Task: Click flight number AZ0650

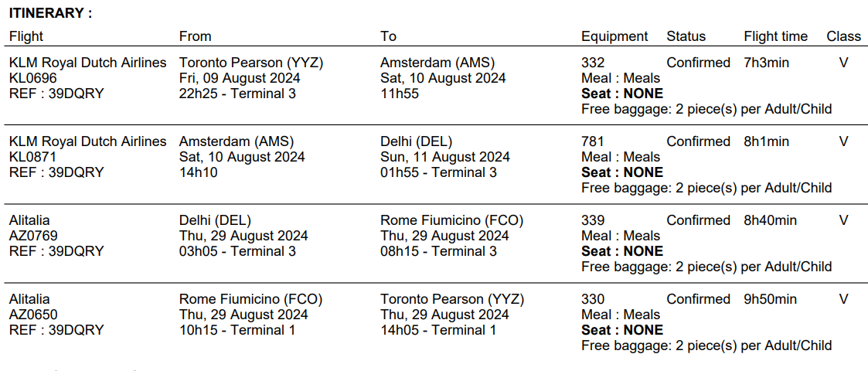Action: tap(33, 315)
